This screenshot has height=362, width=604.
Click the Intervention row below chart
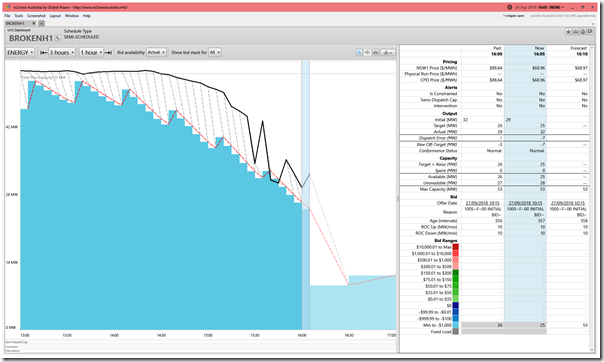coord(200,351)
